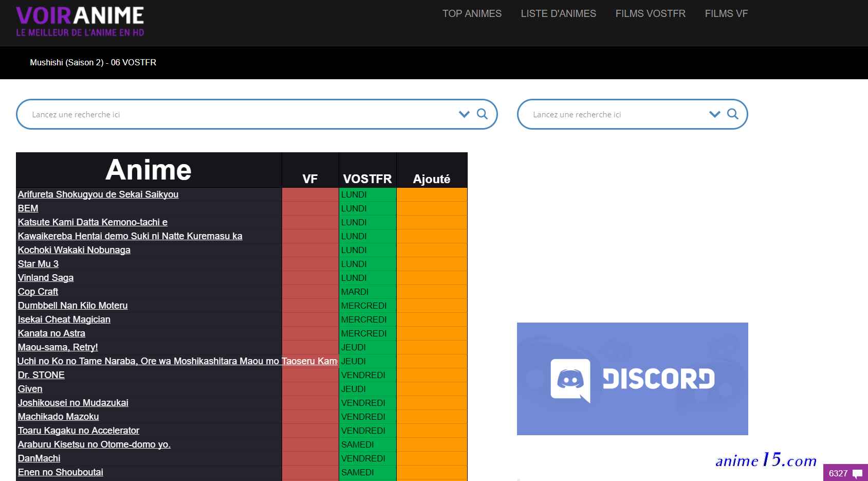The height and width of the screenshot is (481, 868).
Task: Open DanMachi link
Action: [39, 458]
